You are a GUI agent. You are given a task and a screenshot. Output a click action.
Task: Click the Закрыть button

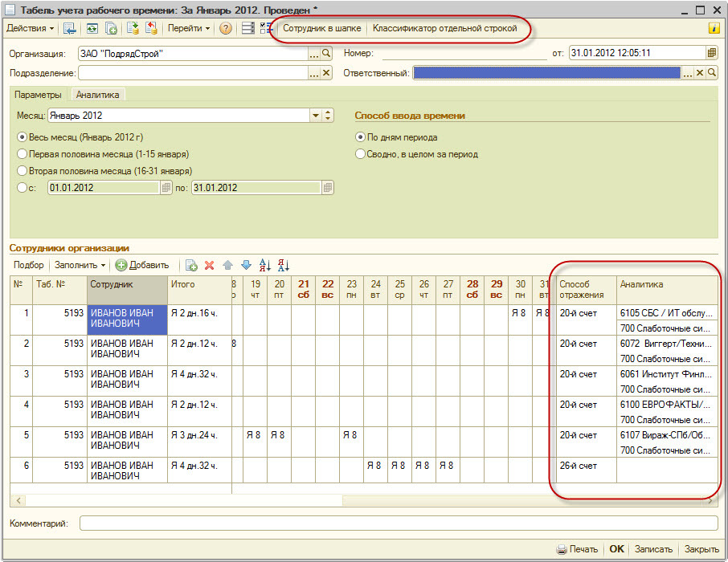pyautogui.click(x=701, y=549)
